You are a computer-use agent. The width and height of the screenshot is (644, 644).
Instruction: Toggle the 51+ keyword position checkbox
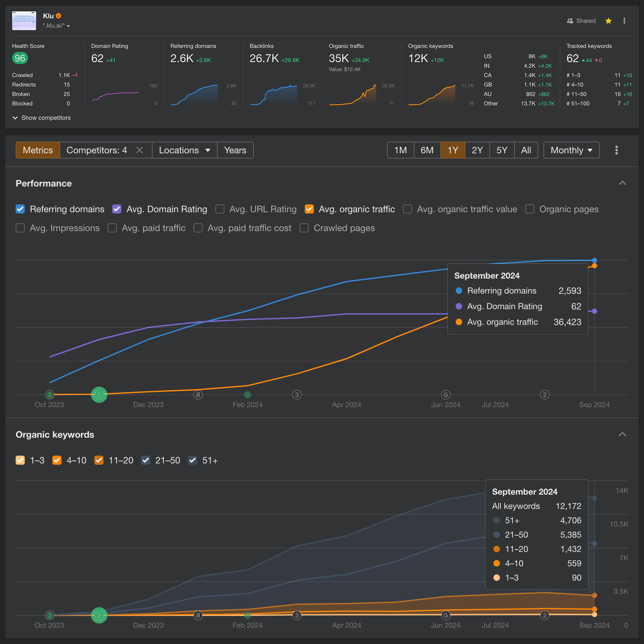193,460
